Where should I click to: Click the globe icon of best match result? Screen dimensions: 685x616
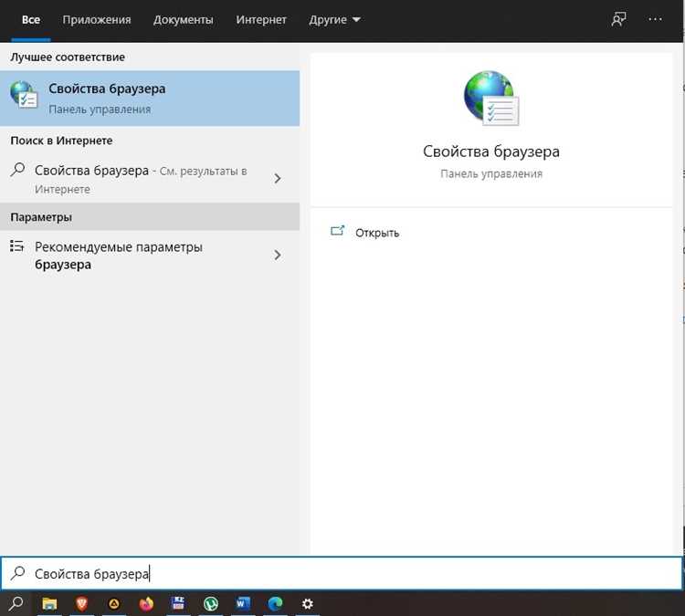pos(23,95)
